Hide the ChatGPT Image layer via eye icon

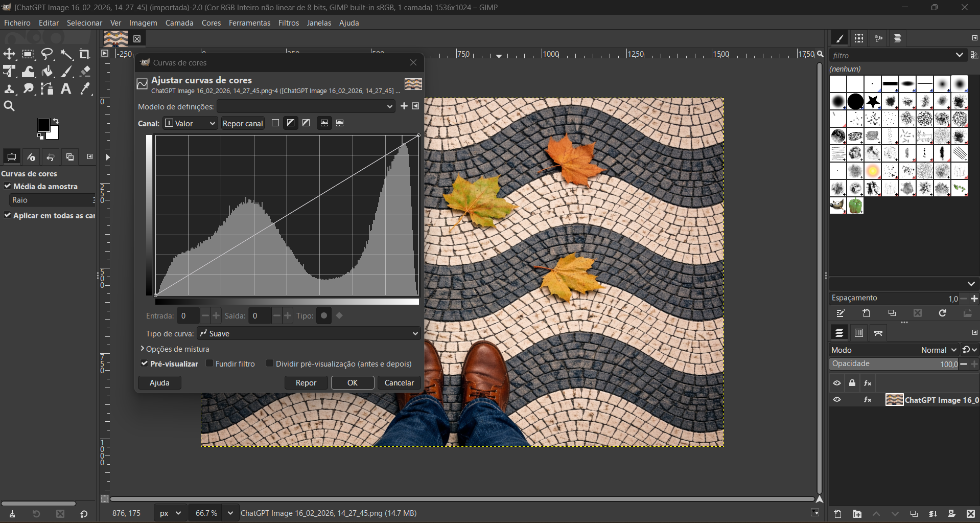837,400
